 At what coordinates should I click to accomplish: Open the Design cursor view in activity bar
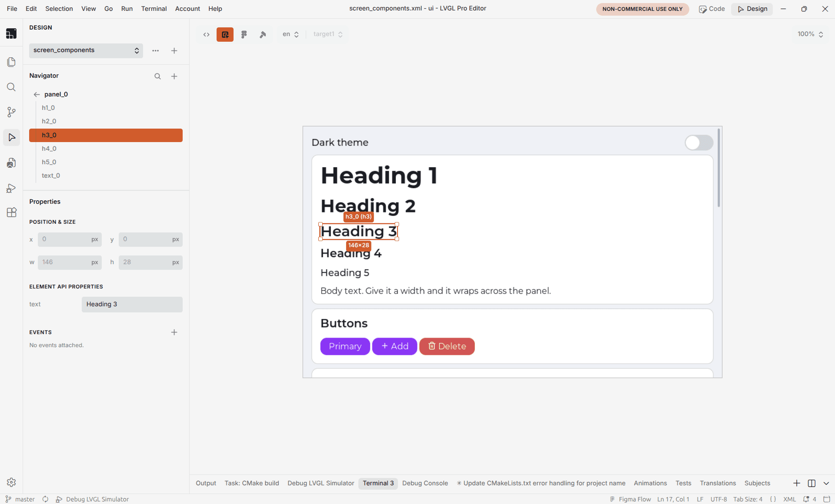coord(11,137)
